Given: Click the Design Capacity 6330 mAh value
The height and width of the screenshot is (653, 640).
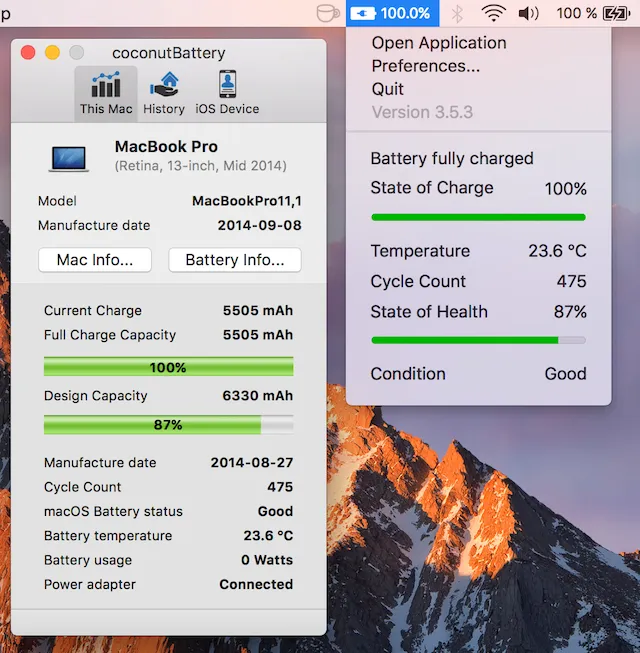Looking at the screenshot, I should coord(258,396).
